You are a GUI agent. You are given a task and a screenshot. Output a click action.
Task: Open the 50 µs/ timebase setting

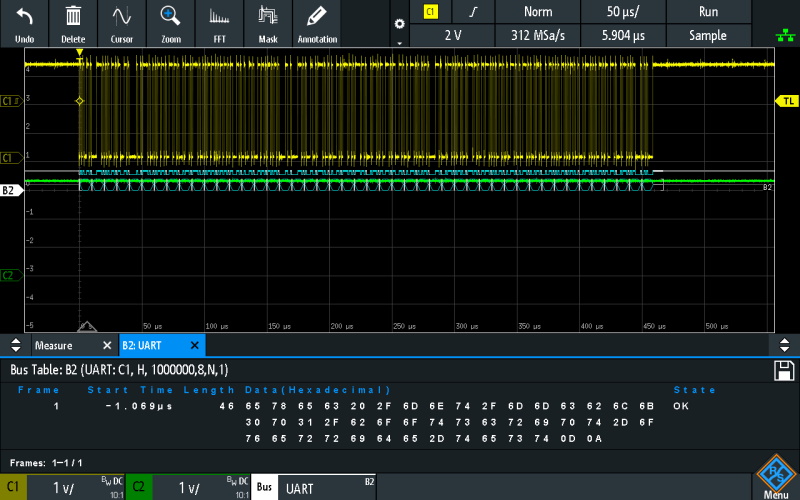pyautogui.click(x=623, y=12)
